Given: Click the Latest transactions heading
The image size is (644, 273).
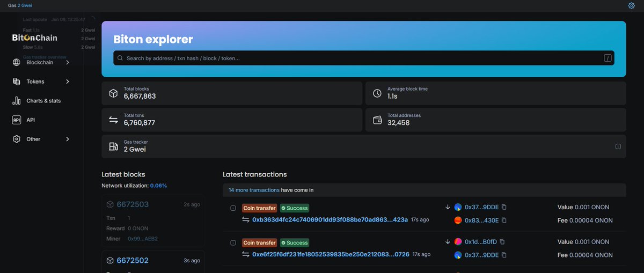Looking at the screenshot, I should tap(255, 174).
